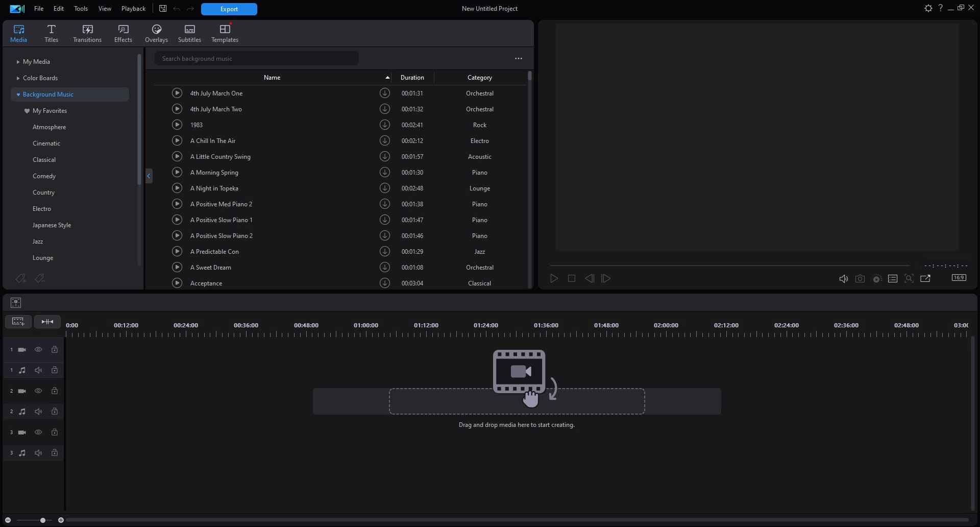This screenshot has height=527, width=980.
Task: Switch to the Transitions room
Action: click(x=87, y=33)
